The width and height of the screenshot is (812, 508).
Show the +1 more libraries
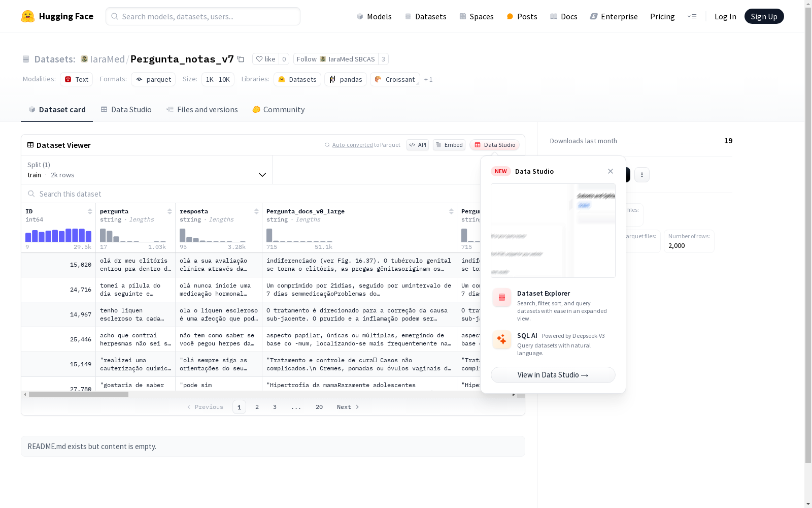pyautogui.click(x=428, y=80)
